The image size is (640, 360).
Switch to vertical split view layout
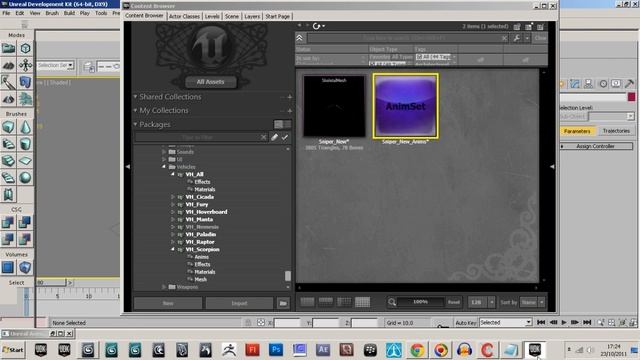tap(344, 302)
